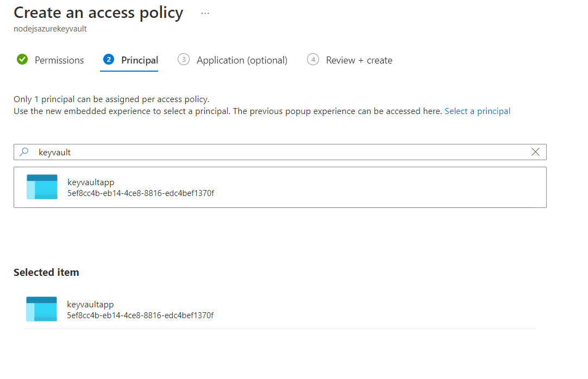Click the ID under Selected item
This screenshot has height=379, width=588.
tap(140, 315)
